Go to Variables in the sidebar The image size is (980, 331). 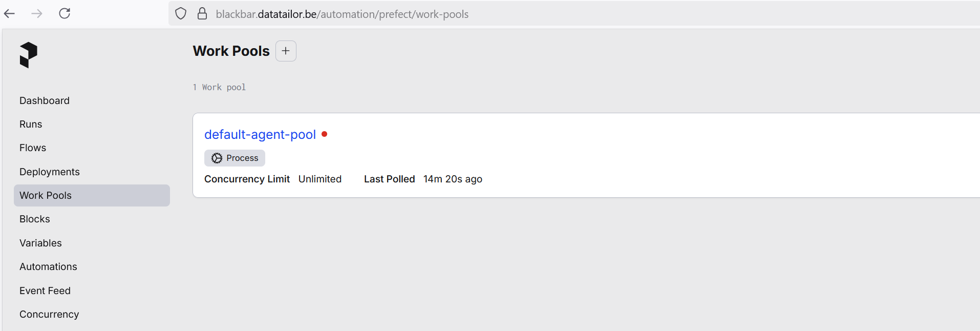tap(40, 243)
